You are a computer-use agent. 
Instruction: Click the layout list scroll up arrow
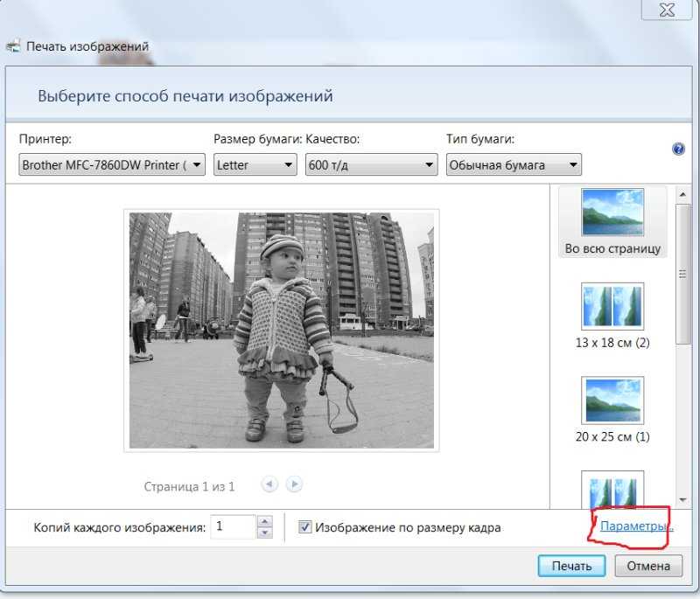tap(682, 194)
